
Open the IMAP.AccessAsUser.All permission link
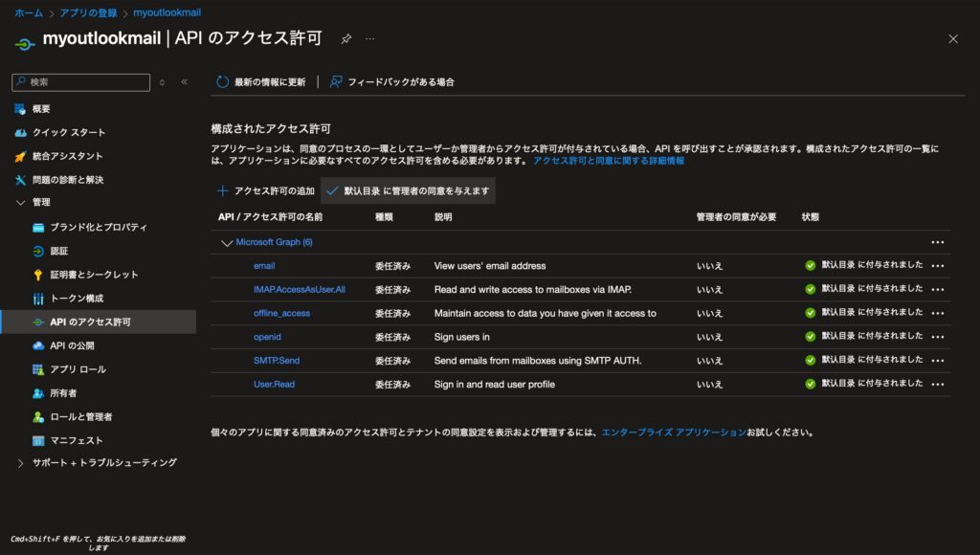click(299, 289)
